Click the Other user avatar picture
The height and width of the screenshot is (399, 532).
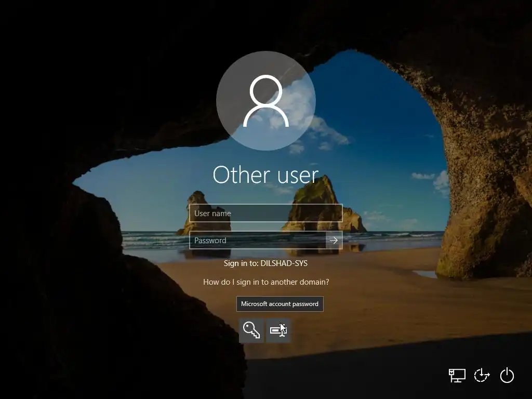pos(266,101)
